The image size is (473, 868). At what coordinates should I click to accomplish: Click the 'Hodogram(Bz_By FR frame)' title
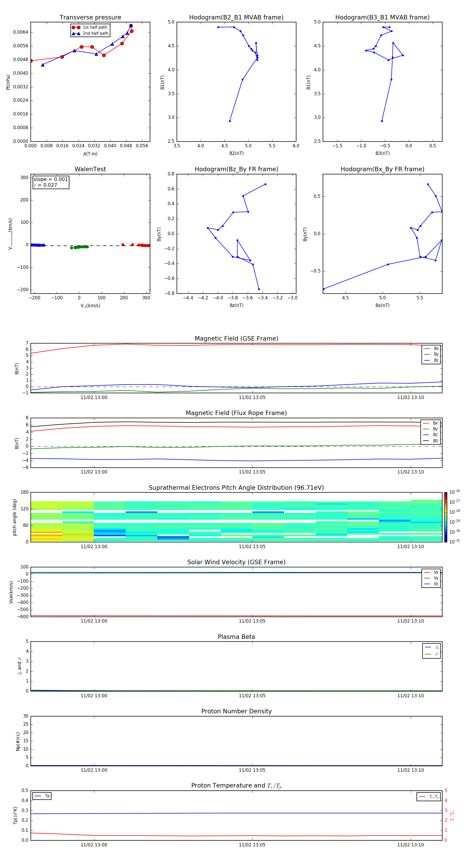pos(236,169)
